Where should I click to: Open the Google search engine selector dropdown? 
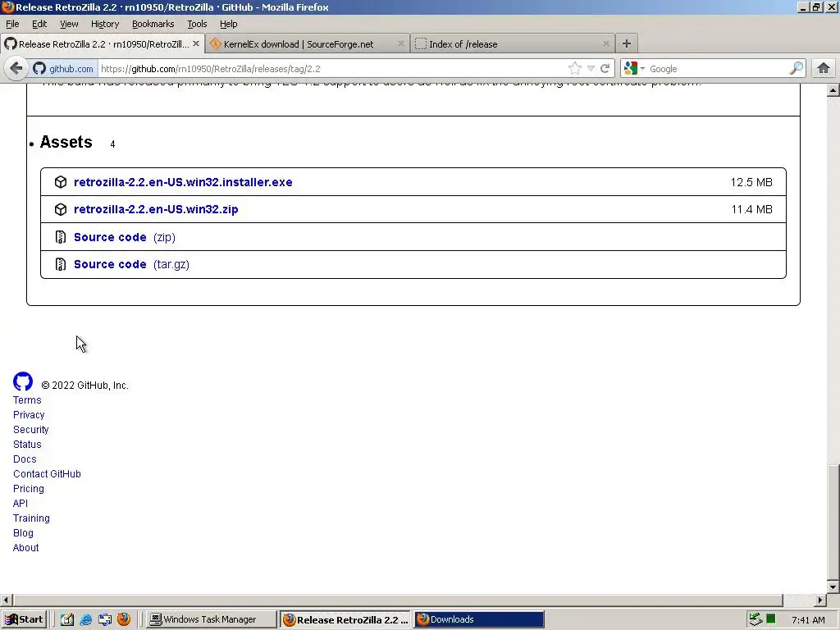point(634,69)
